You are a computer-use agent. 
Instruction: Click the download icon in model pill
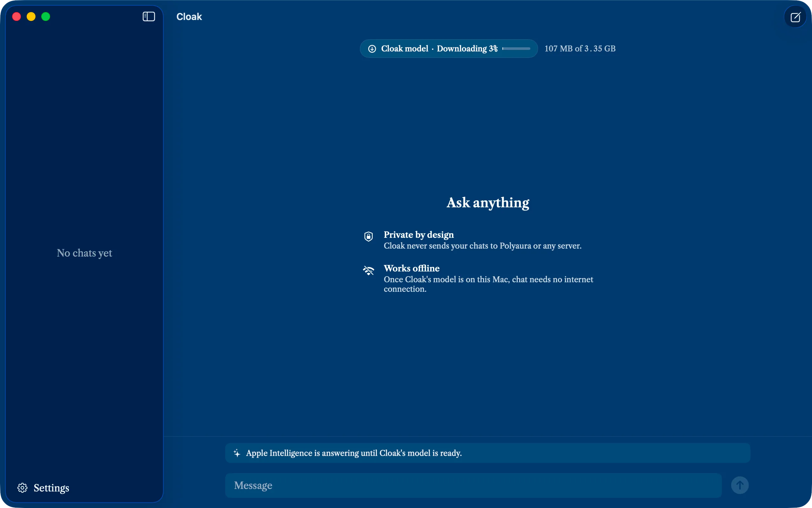point(372,49)
